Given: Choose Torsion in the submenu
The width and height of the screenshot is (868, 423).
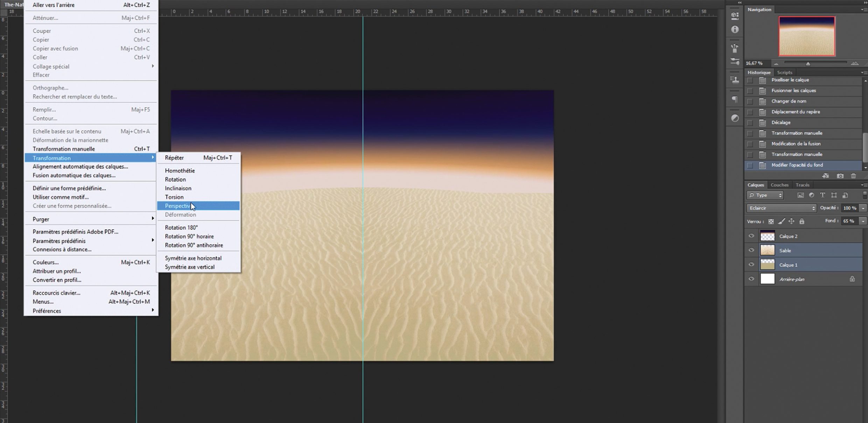Looking at the screenshot, I should [x=198, y=197].
